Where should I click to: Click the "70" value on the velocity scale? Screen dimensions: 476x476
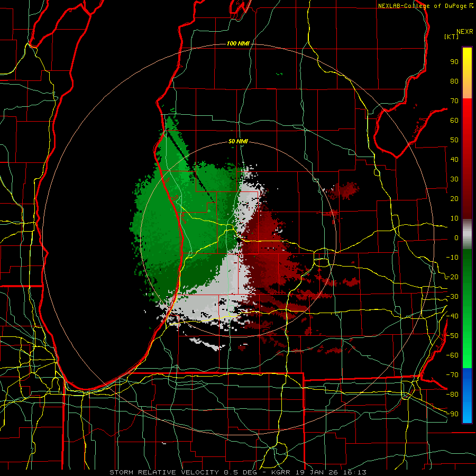pyautogui.click(x=454, y=101)
